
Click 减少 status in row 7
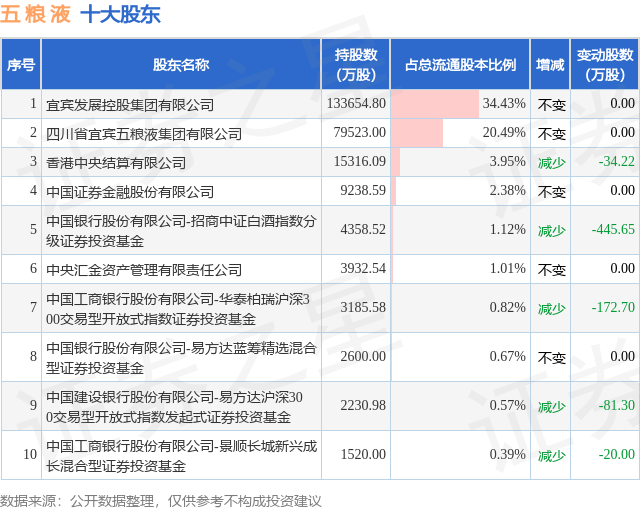coord(551,309)
